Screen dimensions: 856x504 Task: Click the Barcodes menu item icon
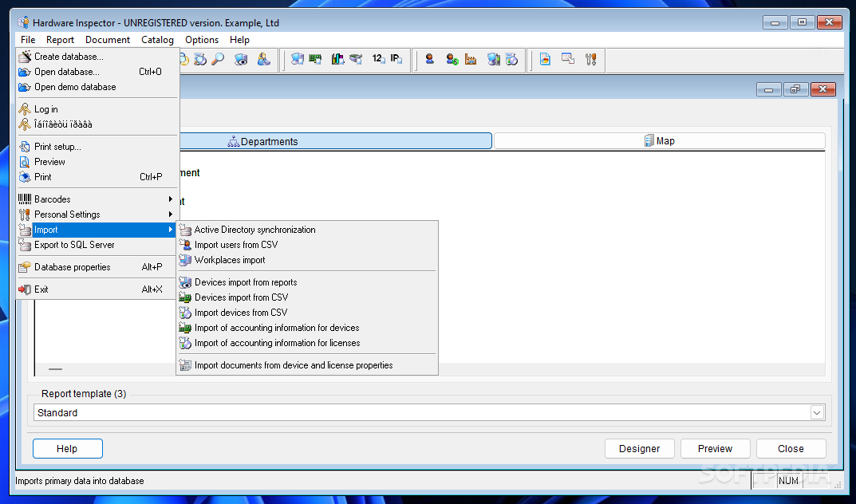tap(25, 199)
